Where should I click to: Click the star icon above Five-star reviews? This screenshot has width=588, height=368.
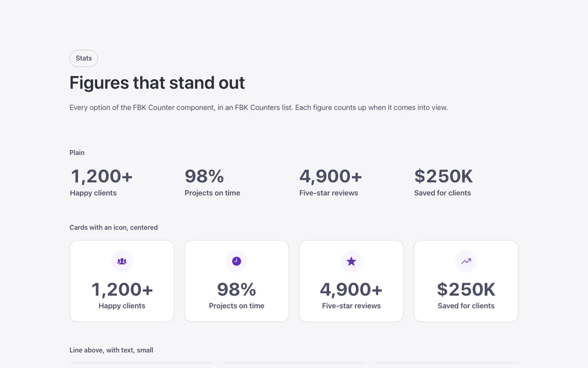pos(351,262)
